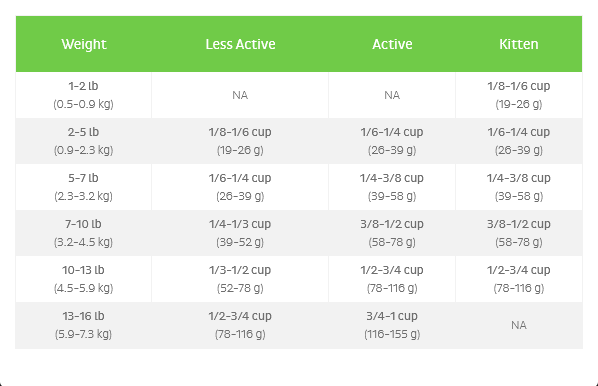598x386 pixels.
Task: Click Active 1/4-3/8 cup in 5-7 lb row
Action: pos(392,187)
